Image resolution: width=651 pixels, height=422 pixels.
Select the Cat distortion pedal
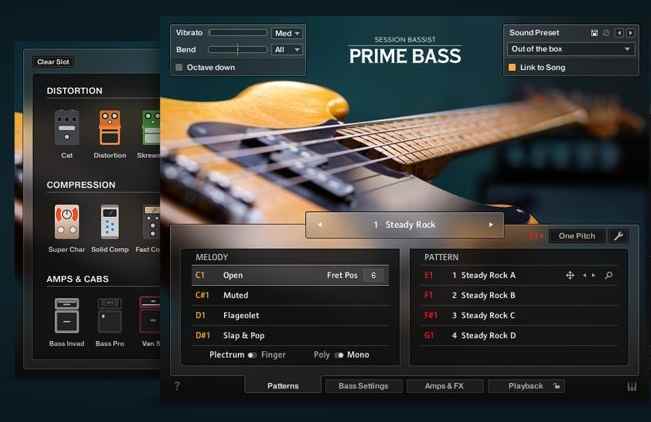[67, 127]
